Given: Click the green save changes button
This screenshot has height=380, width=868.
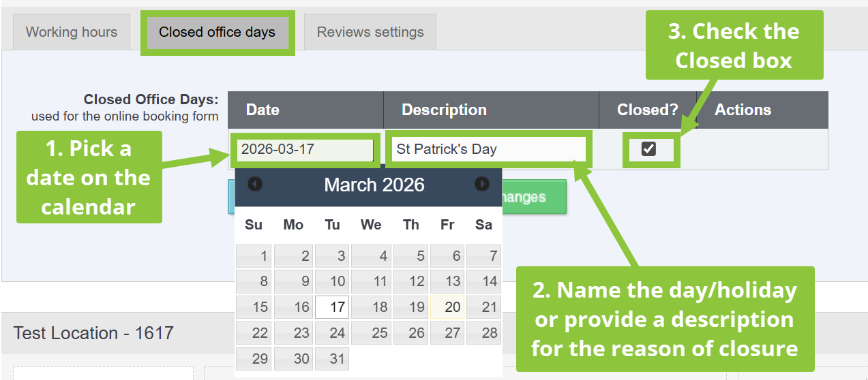Looking at the screenshot, I should (x=533, y=197).
